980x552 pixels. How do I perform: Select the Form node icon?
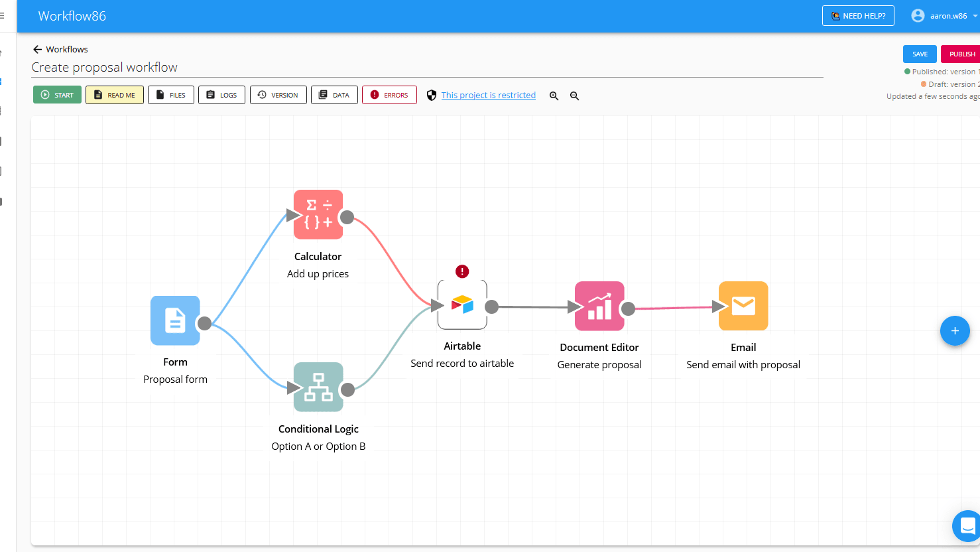(175, 320)
